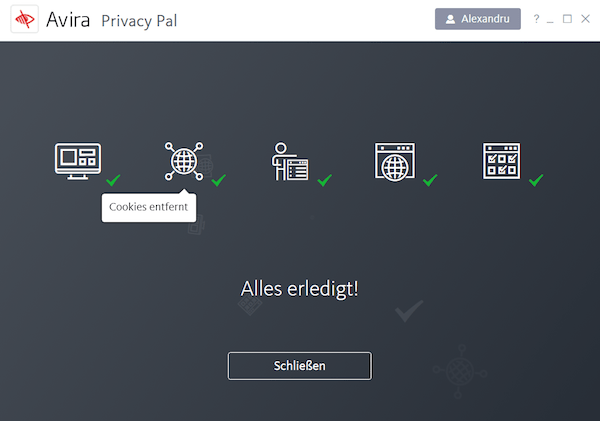Select the browser window globe icon

(395, 162)
